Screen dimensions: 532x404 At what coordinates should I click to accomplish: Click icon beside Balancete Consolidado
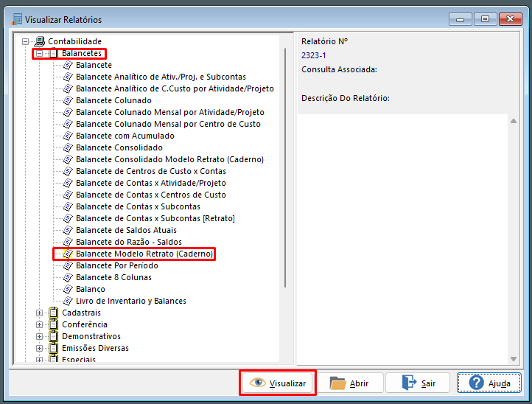tap(69, 147)
